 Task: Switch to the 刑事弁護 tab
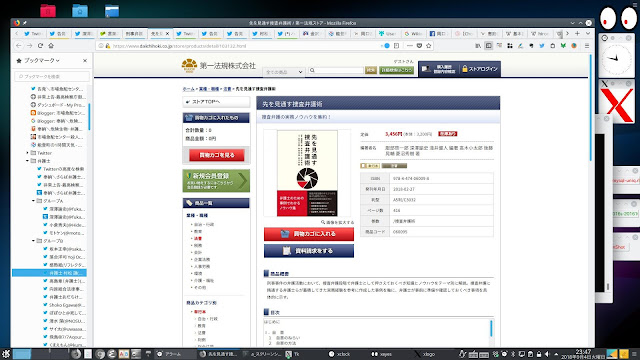point(134,33)
